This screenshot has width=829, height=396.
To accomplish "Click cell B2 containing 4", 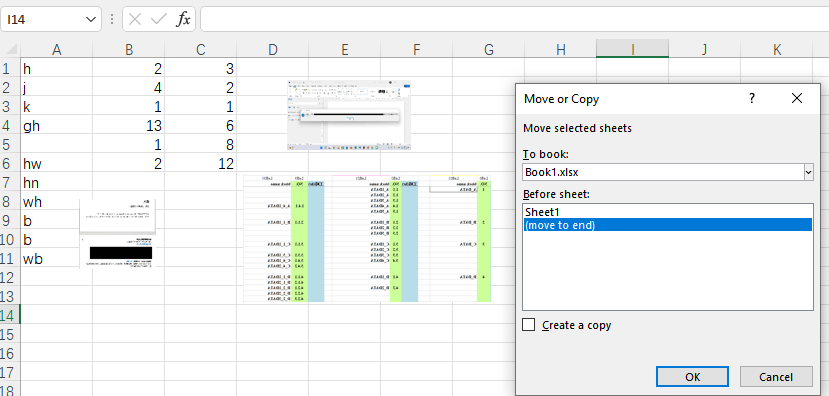I will point(128,88).
